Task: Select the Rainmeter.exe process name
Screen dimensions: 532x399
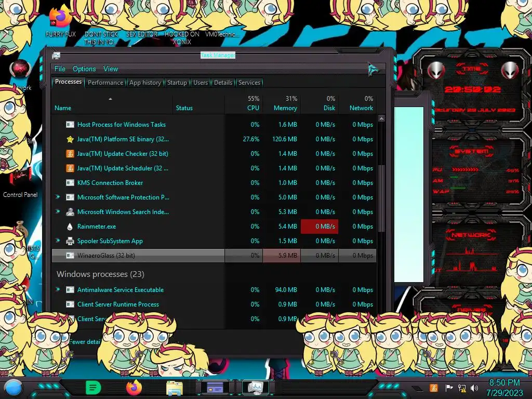Action: point(96,227)
